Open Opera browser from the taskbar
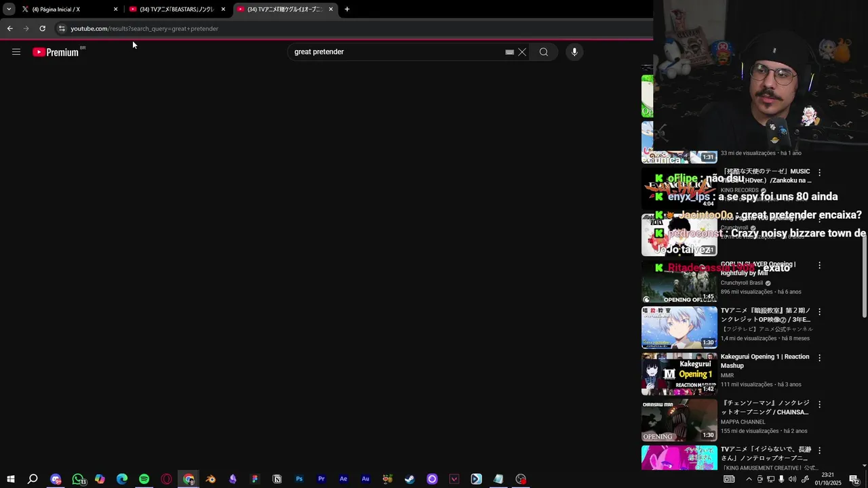 tap(166, 479)
